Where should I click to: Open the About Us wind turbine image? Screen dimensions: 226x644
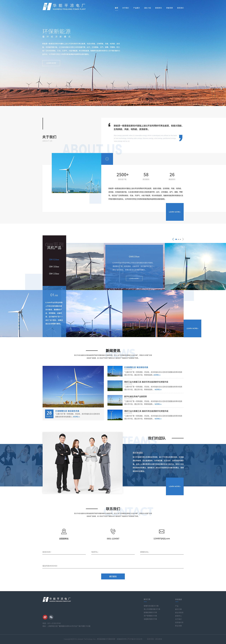(x=76, y=173)
